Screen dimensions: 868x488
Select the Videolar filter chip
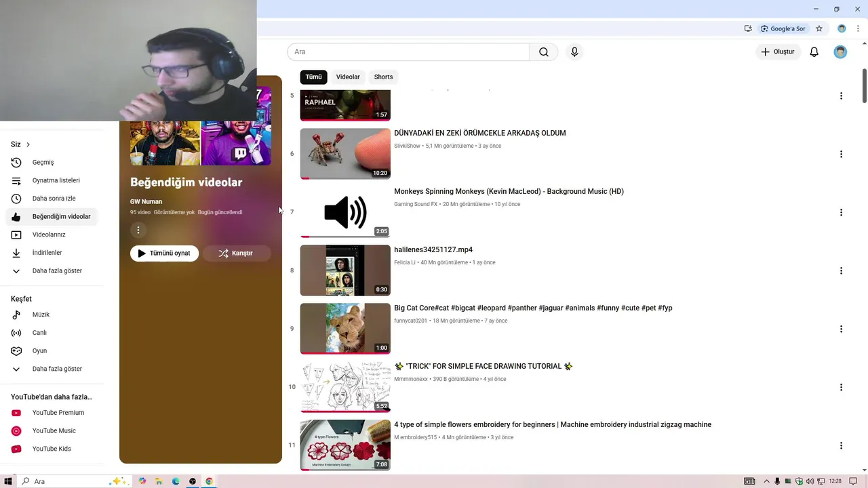tap(348, 77)
